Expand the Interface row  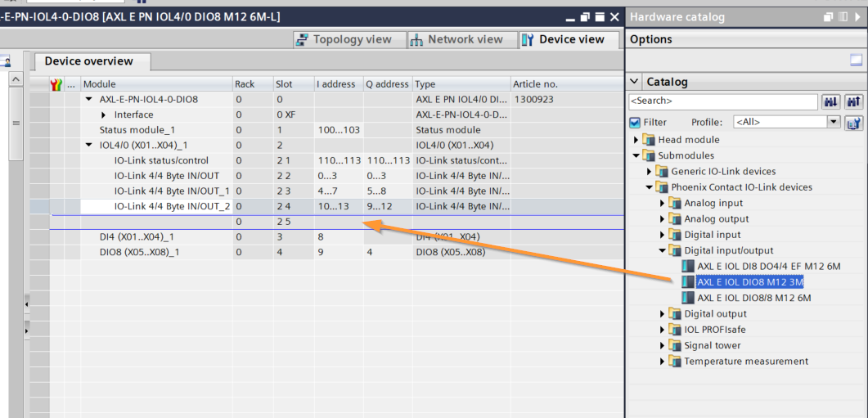104,115
